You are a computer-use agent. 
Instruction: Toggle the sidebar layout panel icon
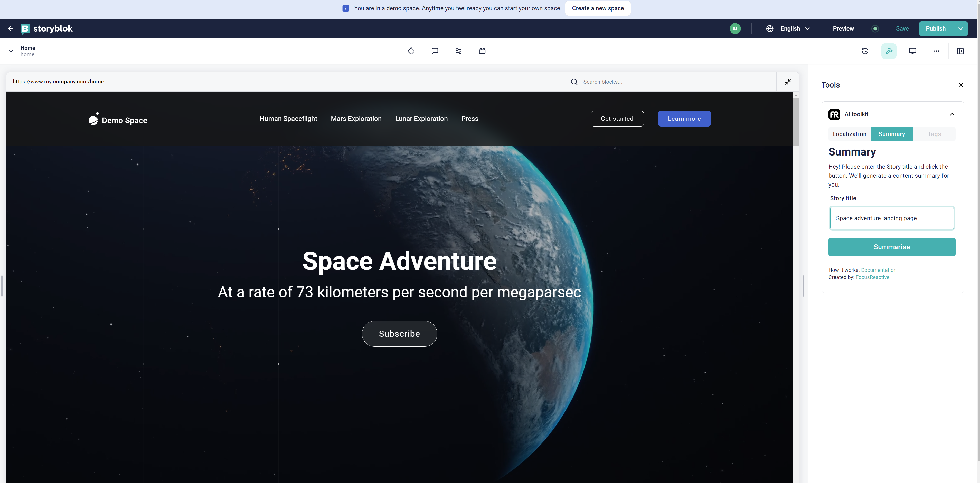(x=960, y=51)
